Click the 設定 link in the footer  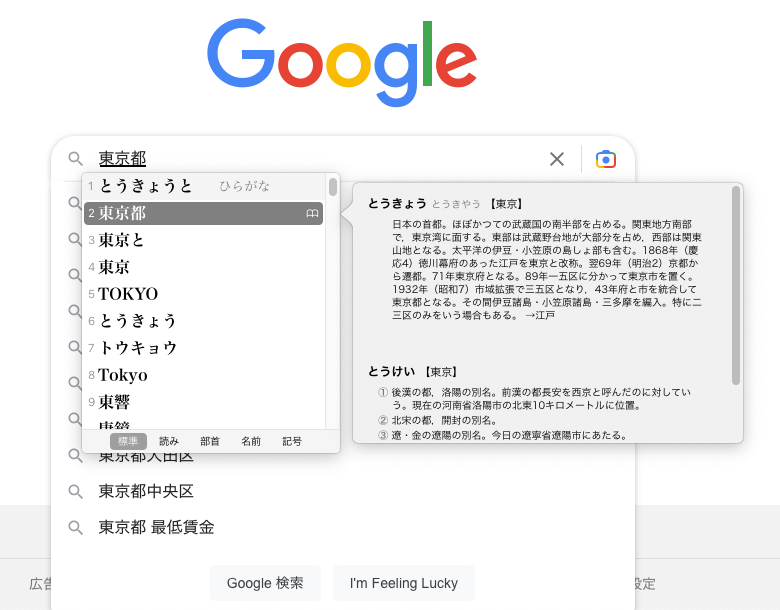(645, 584)
